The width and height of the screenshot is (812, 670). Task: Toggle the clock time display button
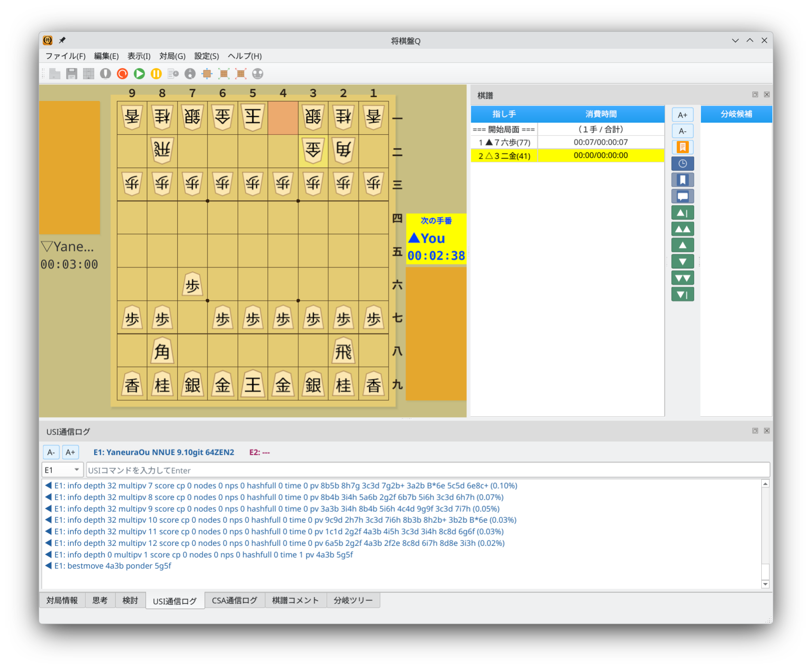click(x=682, y=164)
